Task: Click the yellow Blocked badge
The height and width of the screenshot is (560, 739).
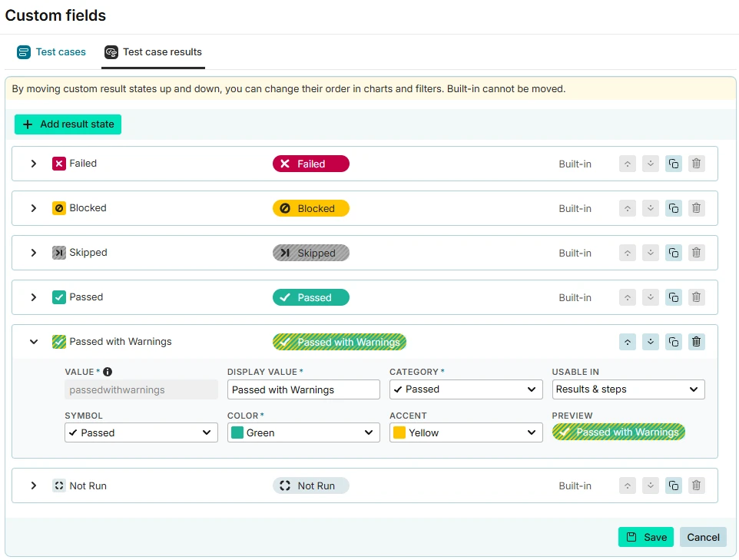Action: click(310, 208)
